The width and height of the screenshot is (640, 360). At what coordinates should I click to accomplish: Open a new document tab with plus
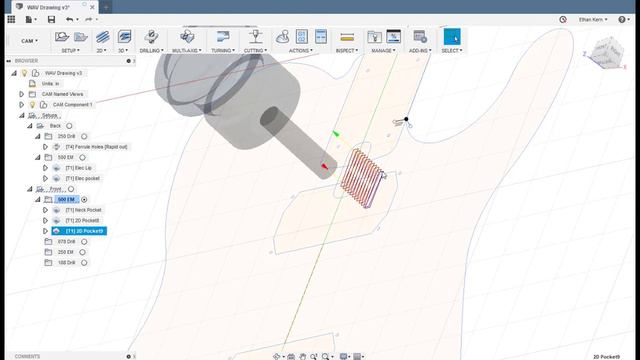pyautogui.click(x=105, y=7)
